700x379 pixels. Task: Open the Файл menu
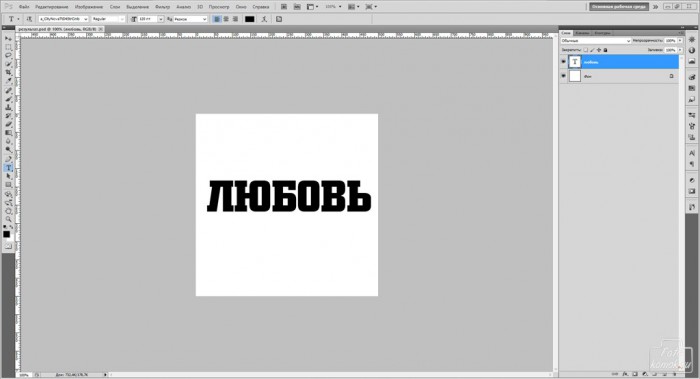pos(24,7)
